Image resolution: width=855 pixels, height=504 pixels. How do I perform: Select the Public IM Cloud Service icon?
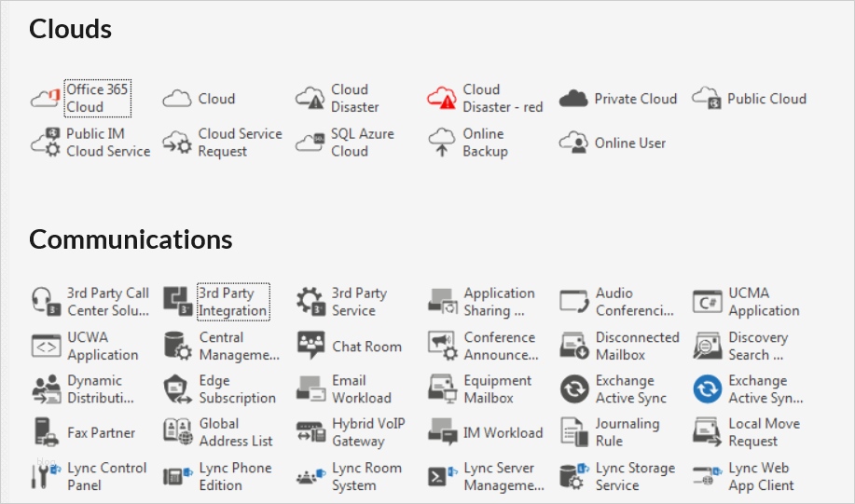pyautogui.click(x=46, y=143)
